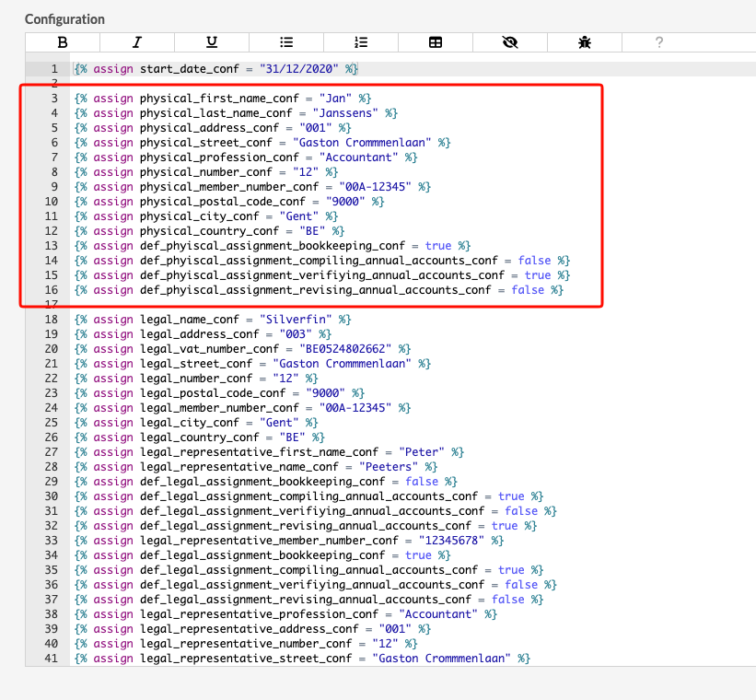Click legal_member_number_conf "00A-12345" value
This screenshot has height=700, width=756.
355,408
